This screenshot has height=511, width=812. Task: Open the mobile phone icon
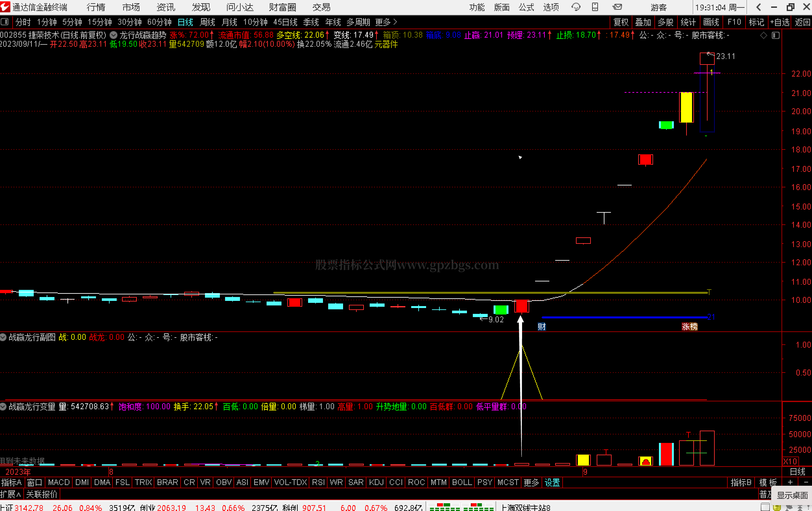tap(595, 7)
